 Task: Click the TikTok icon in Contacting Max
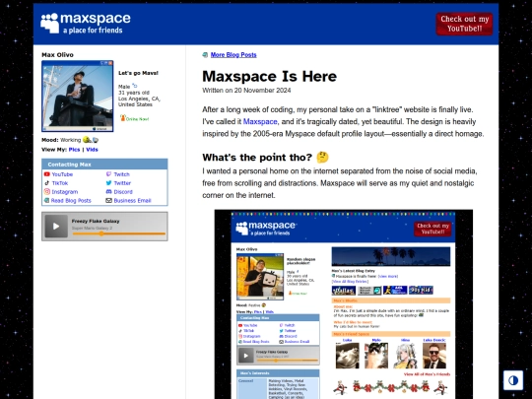tap(47, 183)
